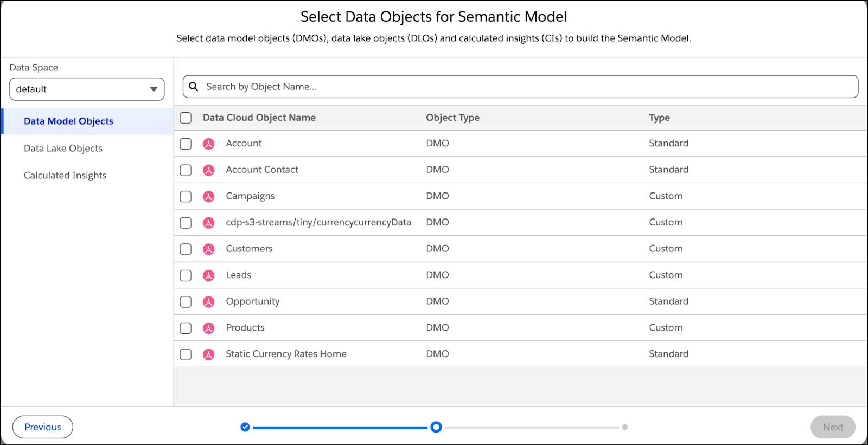868x445 pixels.
Task: Click Custom type in Campaigns row
Action: point(666,196)
